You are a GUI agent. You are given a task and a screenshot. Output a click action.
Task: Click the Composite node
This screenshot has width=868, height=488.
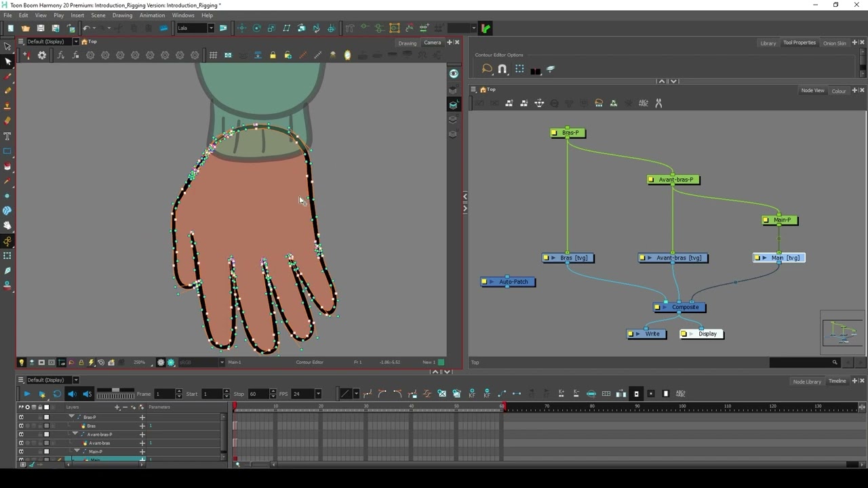(680, 307)
